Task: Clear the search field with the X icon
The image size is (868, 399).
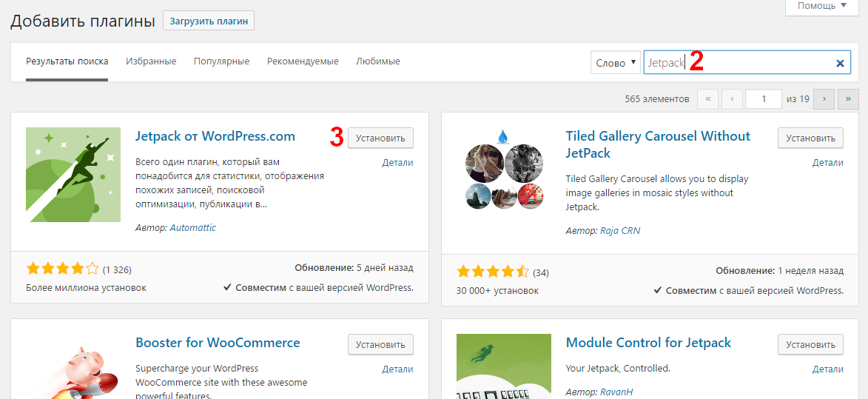Action: point(840,63)
